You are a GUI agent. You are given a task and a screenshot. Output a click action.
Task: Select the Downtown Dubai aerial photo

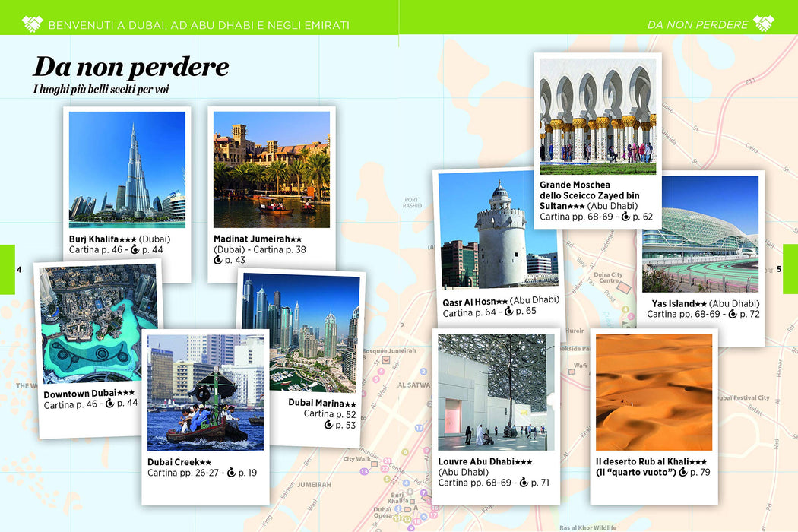100,323
